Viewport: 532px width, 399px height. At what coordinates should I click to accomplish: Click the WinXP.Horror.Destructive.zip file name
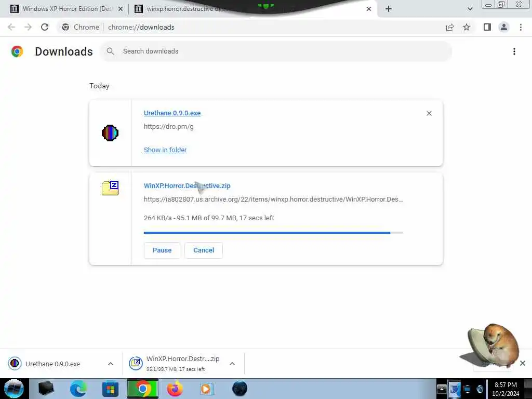coord(187,185)
